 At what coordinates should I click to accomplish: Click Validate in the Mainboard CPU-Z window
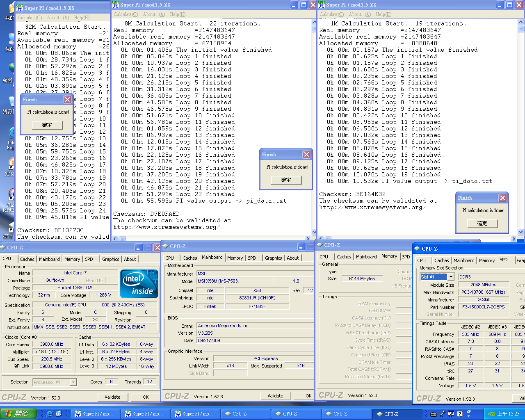(275, 396)
